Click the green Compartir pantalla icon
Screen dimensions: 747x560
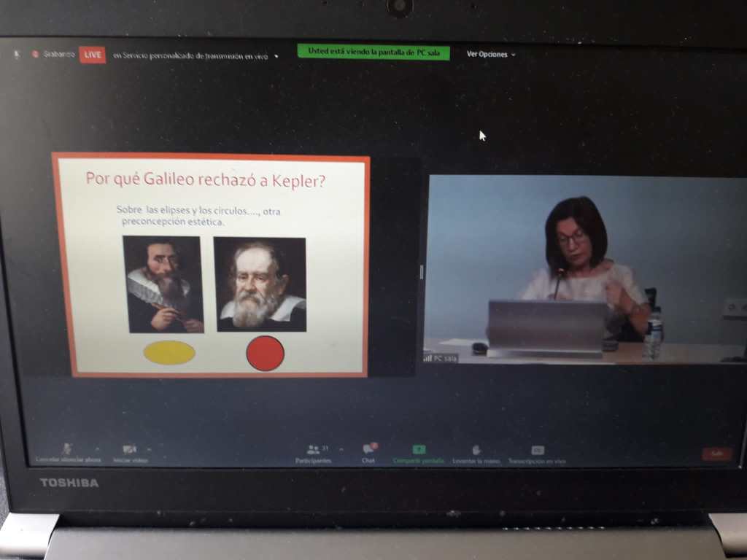419,450
